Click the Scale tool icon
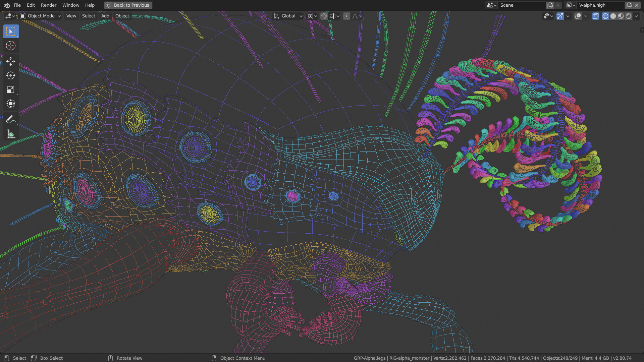644x362 pixels. tap(11, 90)
